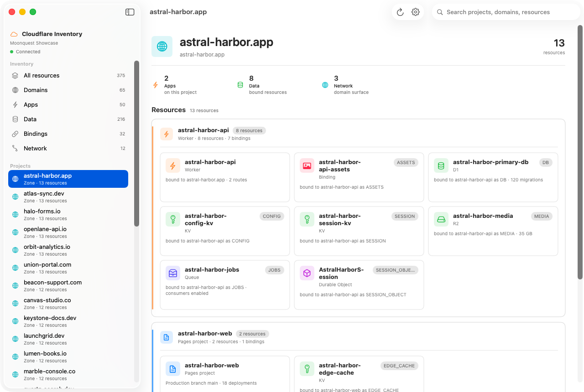Open canvas-studio.co project
This screenshot has height=392, width=584.
click(x=68, y=304)
